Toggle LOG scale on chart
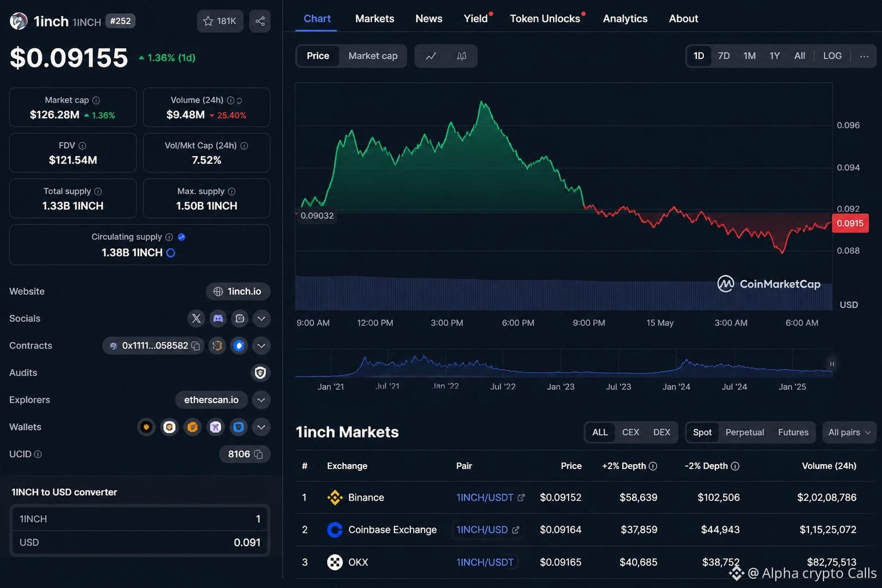 [832, 56]
